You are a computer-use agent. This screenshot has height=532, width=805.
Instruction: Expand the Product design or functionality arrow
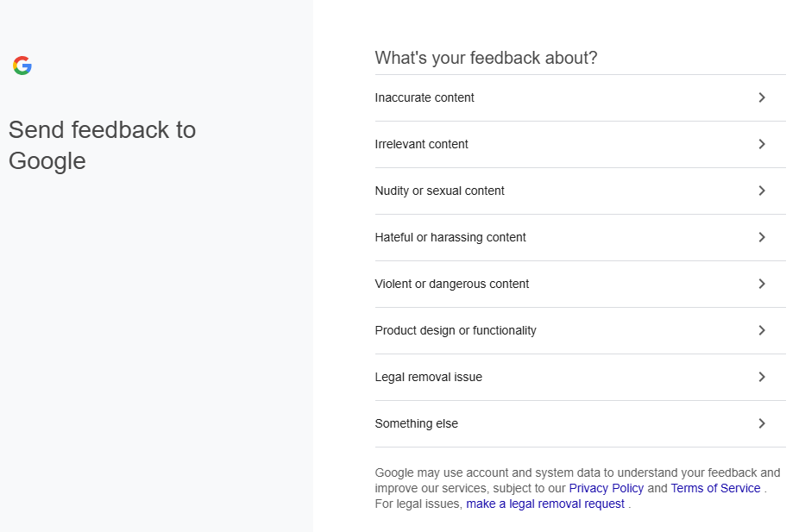pos(761,330)
